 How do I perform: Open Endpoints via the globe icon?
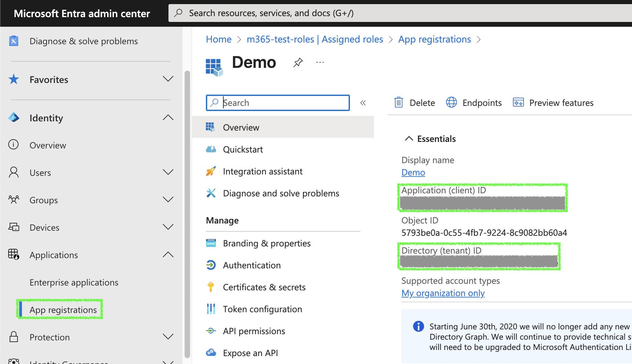pos(451,102)
